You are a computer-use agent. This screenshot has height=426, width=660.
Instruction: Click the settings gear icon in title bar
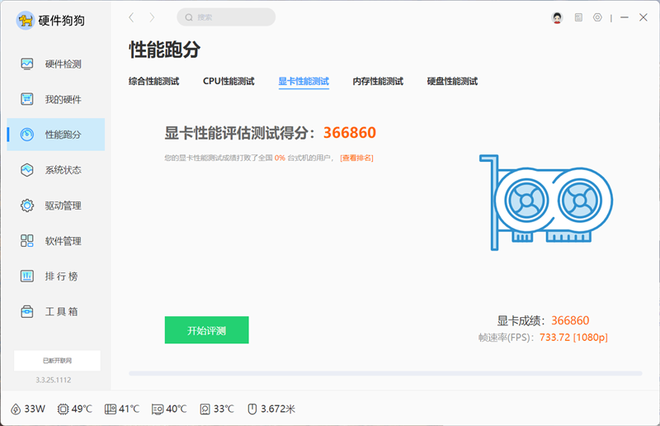pyautogui.click(x=597, y=17)
